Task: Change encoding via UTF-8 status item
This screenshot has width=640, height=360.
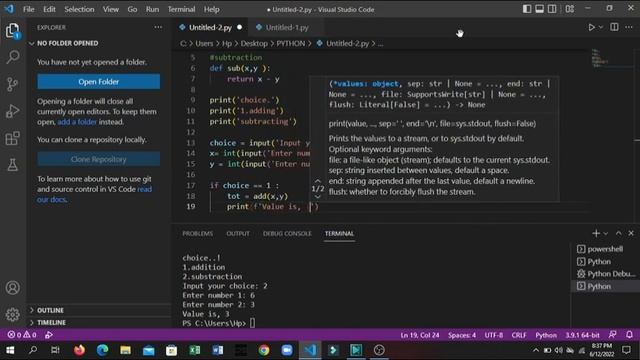Action: point(493,335)
